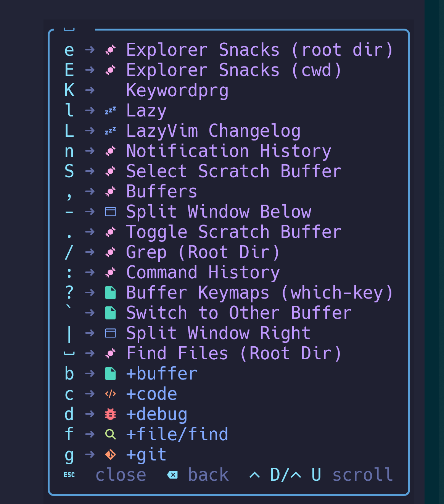Screen dimensions: 444x504
Task: Click the file icon next to +buffer
Action: 111,373
